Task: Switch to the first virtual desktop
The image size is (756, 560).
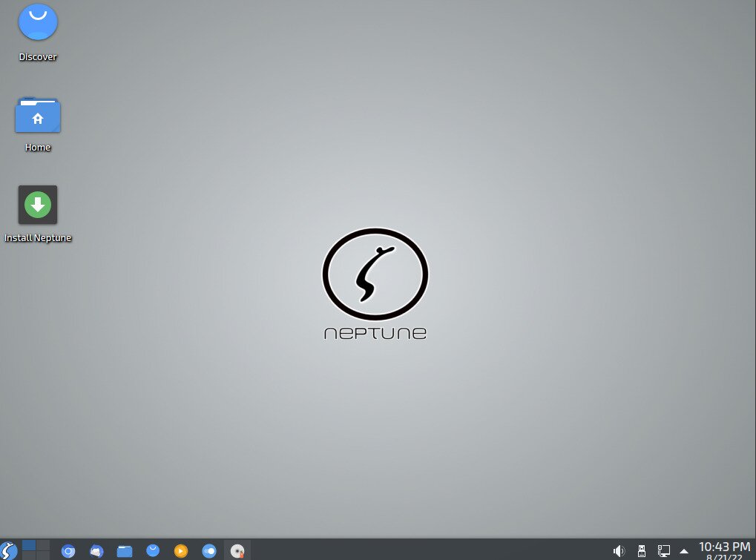Action: 29,546
